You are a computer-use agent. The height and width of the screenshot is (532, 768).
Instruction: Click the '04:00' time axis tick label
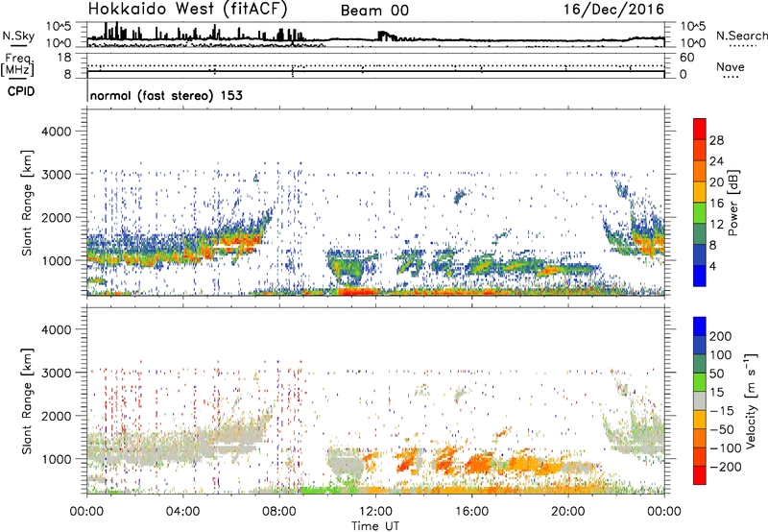coord(183,512)
